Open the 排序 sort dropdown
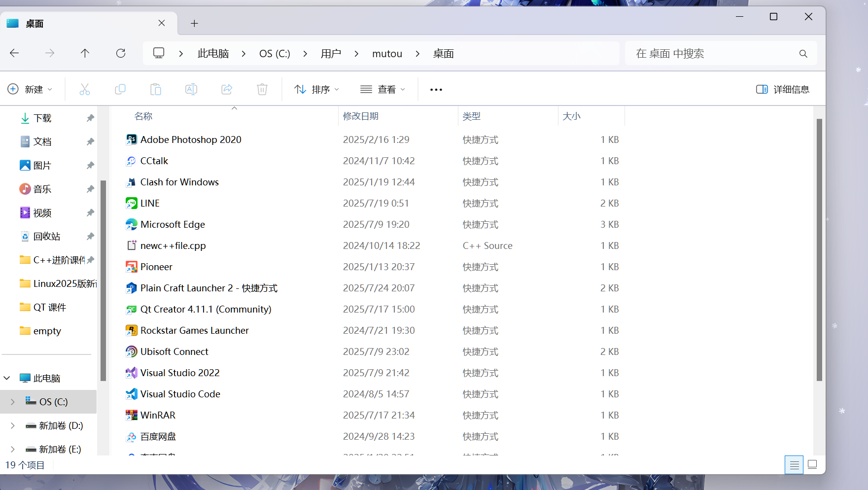Image resolution: width=868 pixels, height=490 pixels. [x=317, y=89]
